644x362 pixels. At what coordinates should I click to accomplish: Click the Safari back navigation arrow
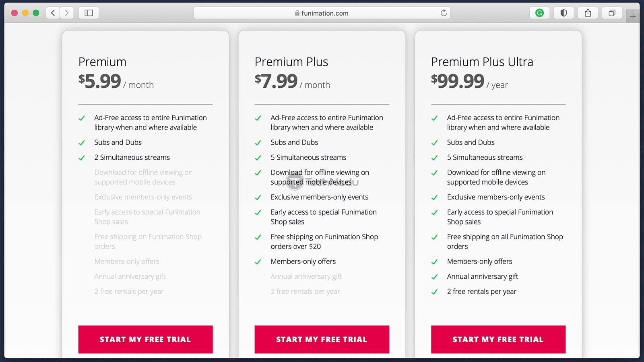point(53,13)
